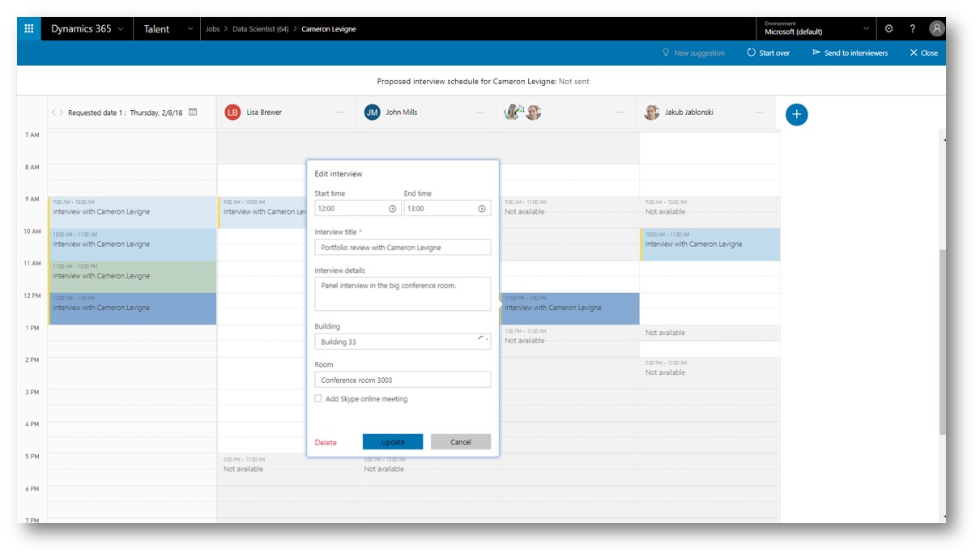Open calendar picker next to requested date
This screenshot has height=557, width=980.
[193, 113]
